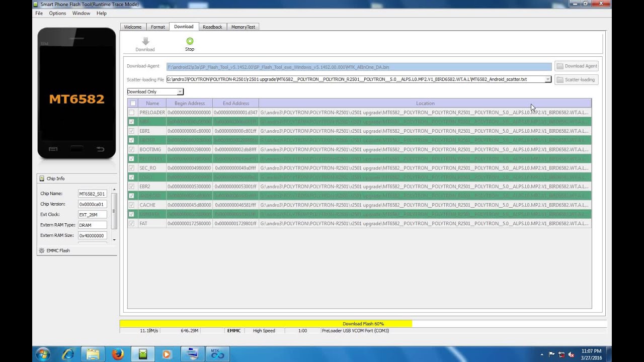Open the Options menu

(57, 13)
